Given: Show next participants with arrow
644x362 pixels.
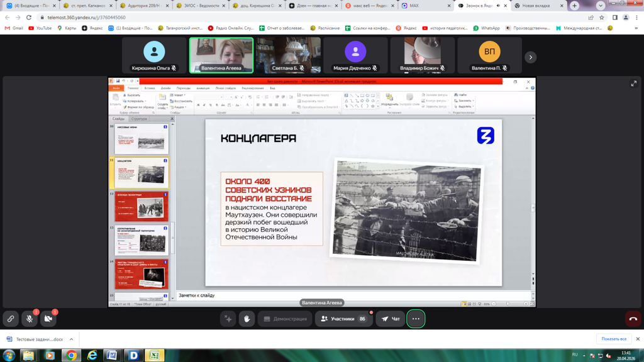Looking at the screenshot, I should 530,57.
